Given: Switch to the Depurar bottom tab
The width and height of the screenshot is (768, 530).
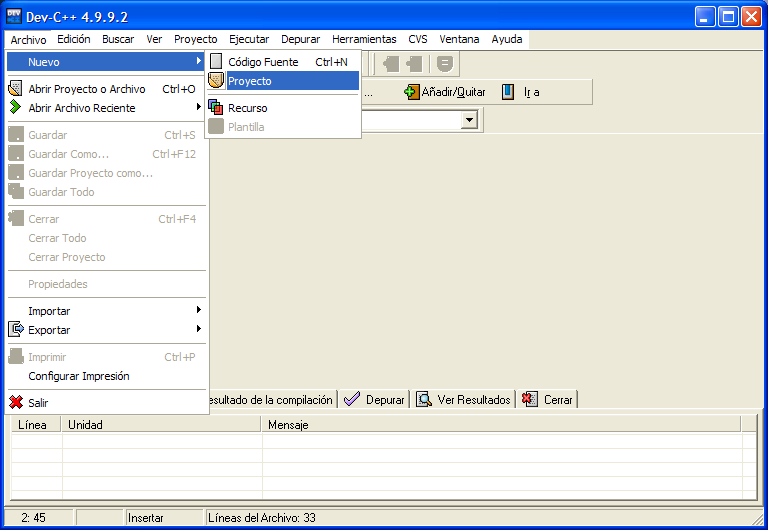Looking at the screenshot, I should pyautogui.click(x=374, y=400).
